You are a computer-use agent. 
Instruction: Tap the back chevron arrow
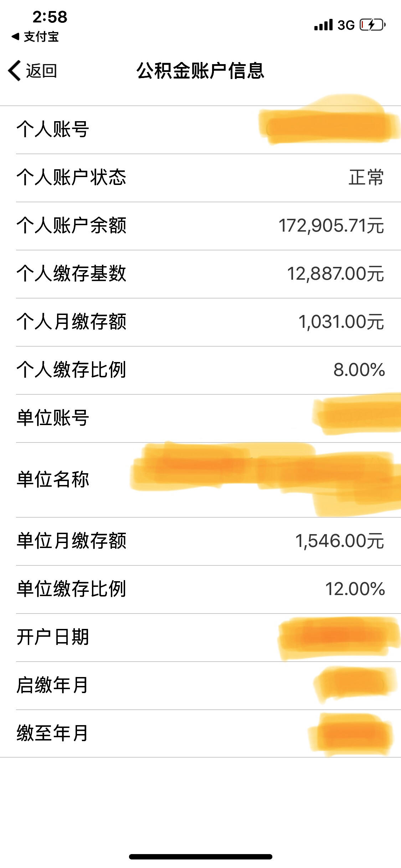[15, 71]
